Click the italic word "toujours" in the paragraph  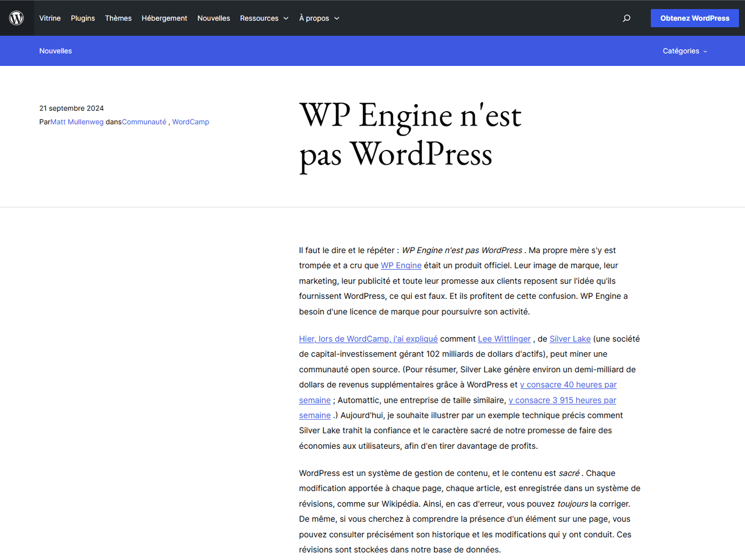click(573, 504)
